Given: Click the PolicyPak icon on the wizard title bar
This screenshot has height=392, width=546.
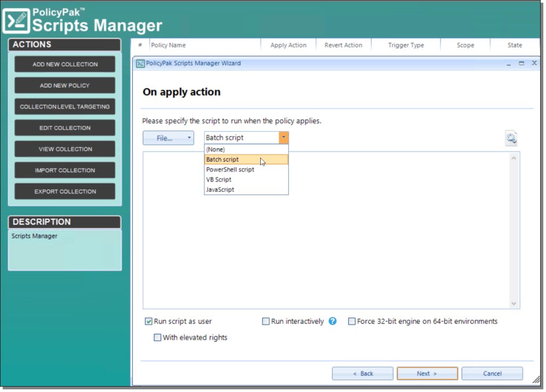Looking at the screenshot, I should point(139,63).
